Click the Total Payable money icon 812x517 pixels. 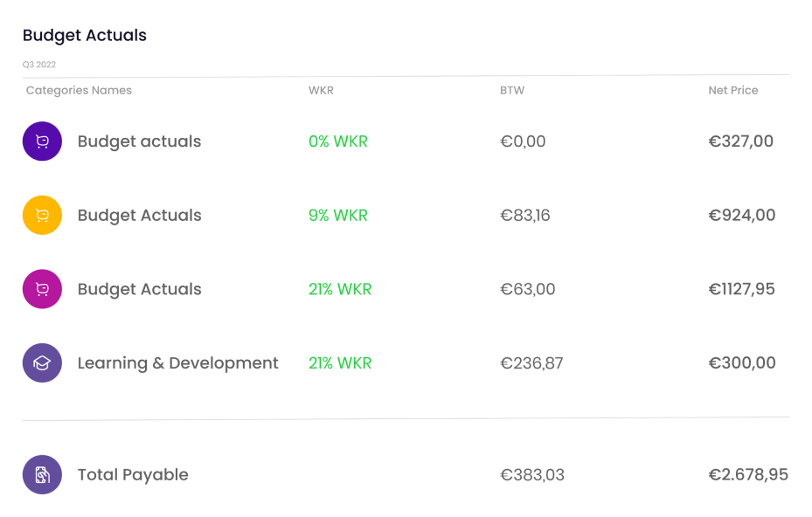coord(42,474)
